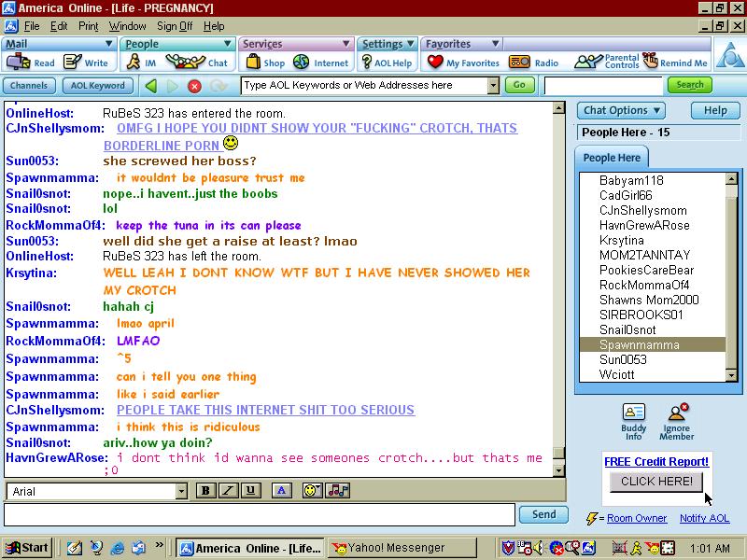The height and width of the screenshot is (560, 747).
Task: Expand the Services dropdown menu
Action: pos(345,44)
